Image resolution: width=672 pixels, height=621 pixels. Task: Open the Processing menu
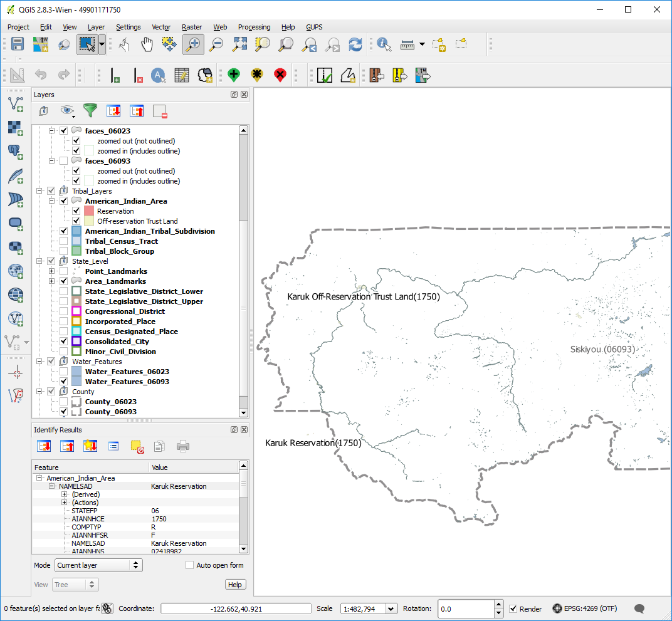click(x=254, y=27)
